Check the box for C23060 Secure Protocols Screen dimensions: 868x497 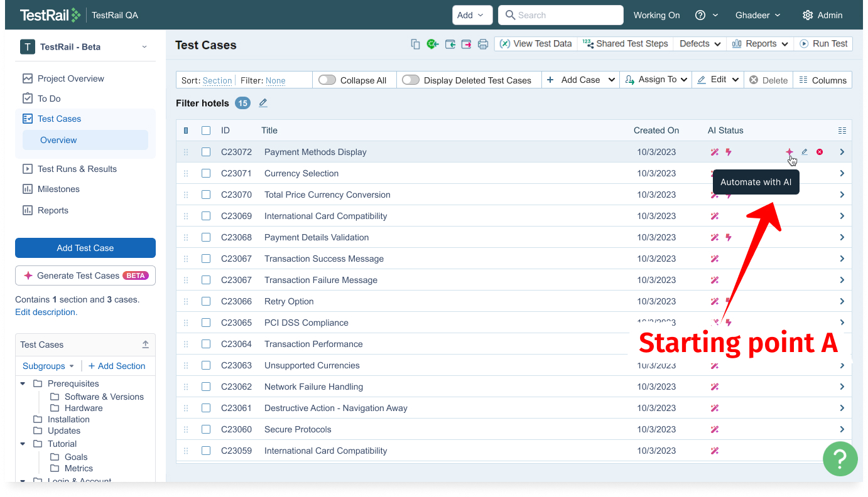206,429
